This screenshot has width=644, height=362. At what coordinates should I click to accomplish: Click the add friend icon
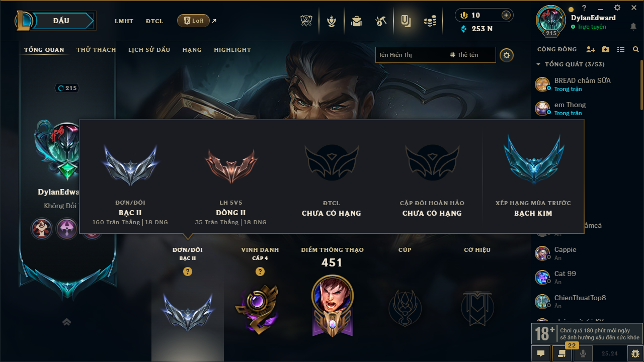point(591,49)
